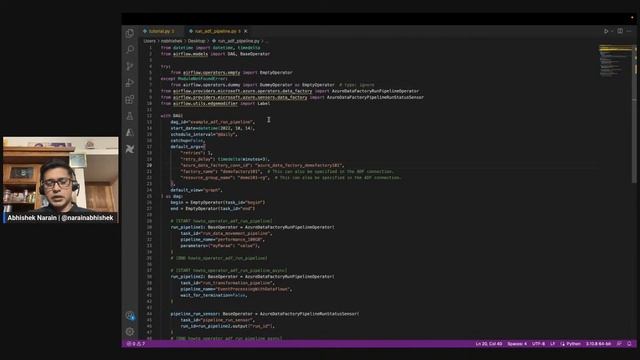Split the editor to the right
This screenshot has height=360, width=640.
tap(620, 31)
